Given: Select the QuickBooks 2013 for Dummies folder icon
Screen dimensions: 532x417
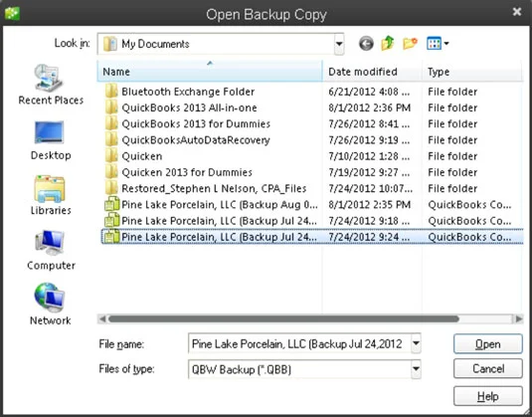Looking at the screenshot, I should (x=111, y=123).
